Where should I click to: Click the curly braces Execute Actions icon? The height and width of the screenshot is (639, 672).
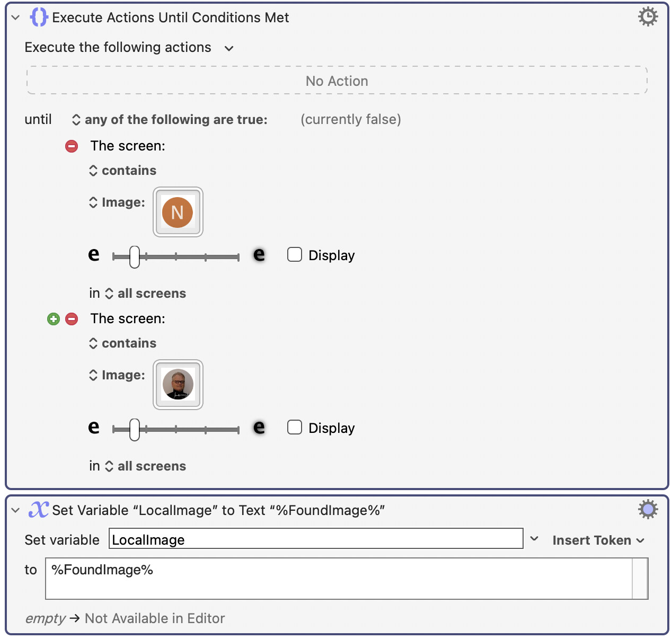[x=39, y=17]
